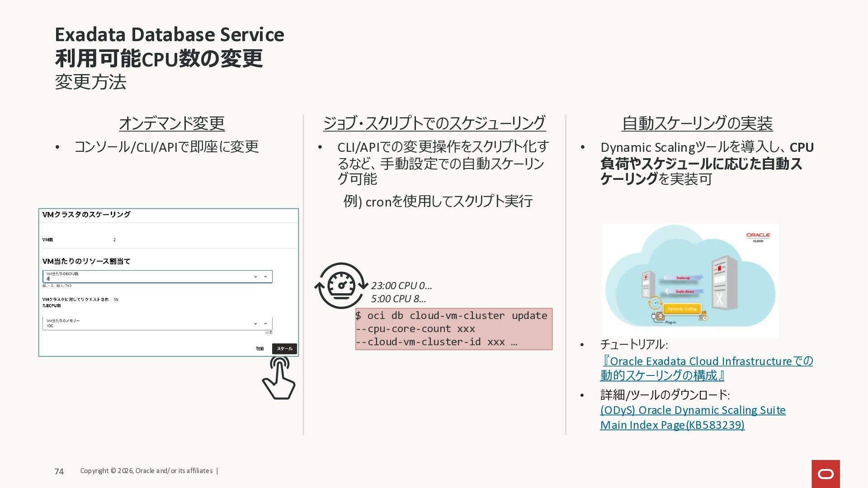The image size is (868, 488).
Task: Click the memory per VM input field
Action: [x=145, y=324]
